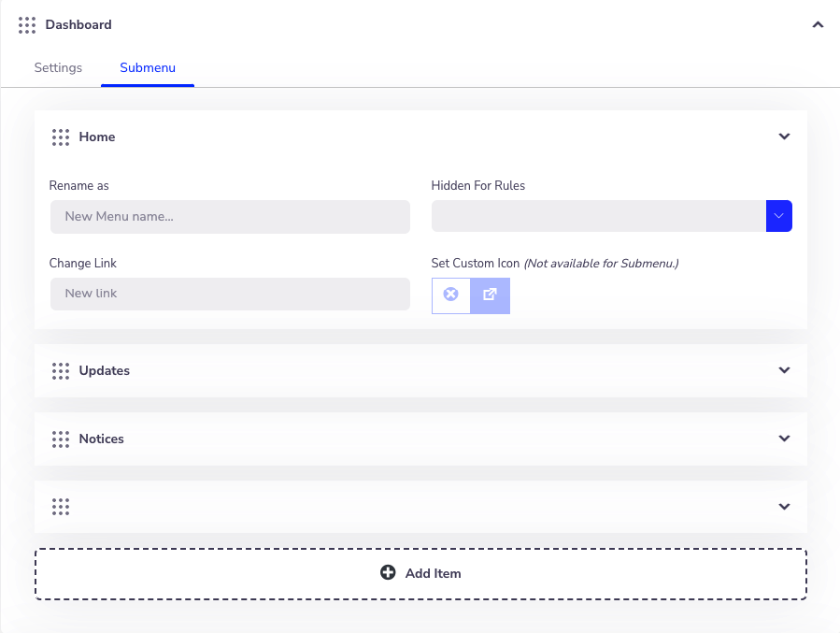The width and height of the screenshot is (840, 633).
Task: Click the Change Link label
Action: click(82, 263)
